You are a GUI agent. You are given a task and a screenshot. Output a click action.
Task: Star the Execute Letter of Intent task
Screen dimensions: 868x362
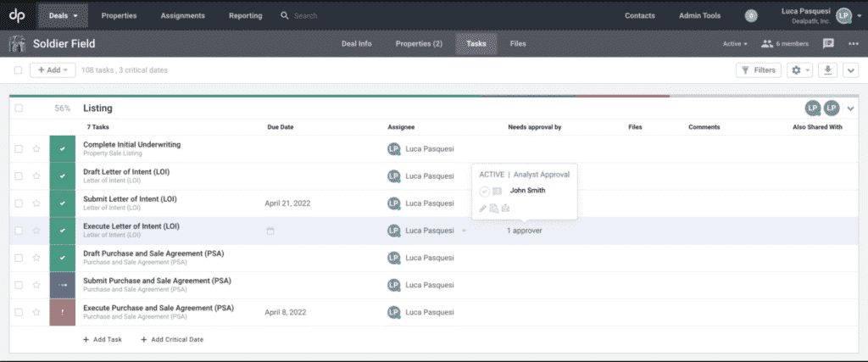36,231
